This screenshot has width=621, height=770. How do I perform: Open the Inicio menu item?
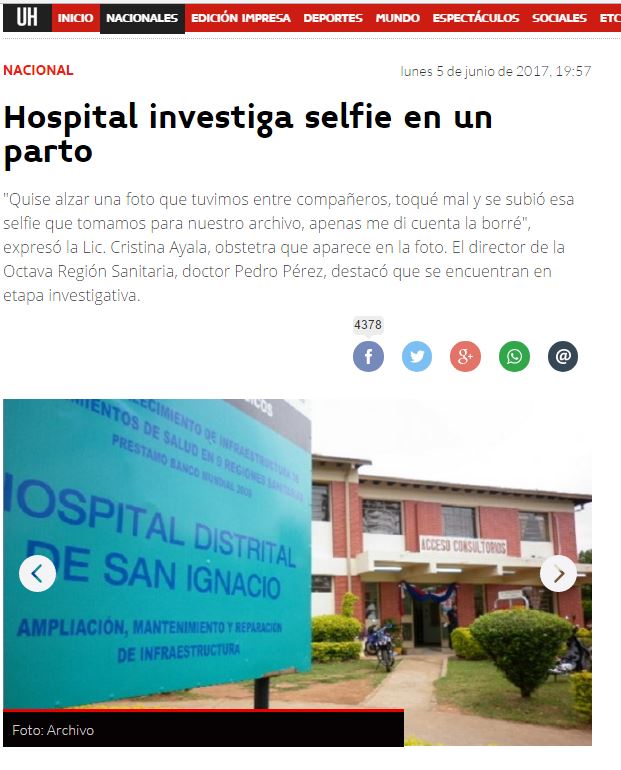coord(75,18)
